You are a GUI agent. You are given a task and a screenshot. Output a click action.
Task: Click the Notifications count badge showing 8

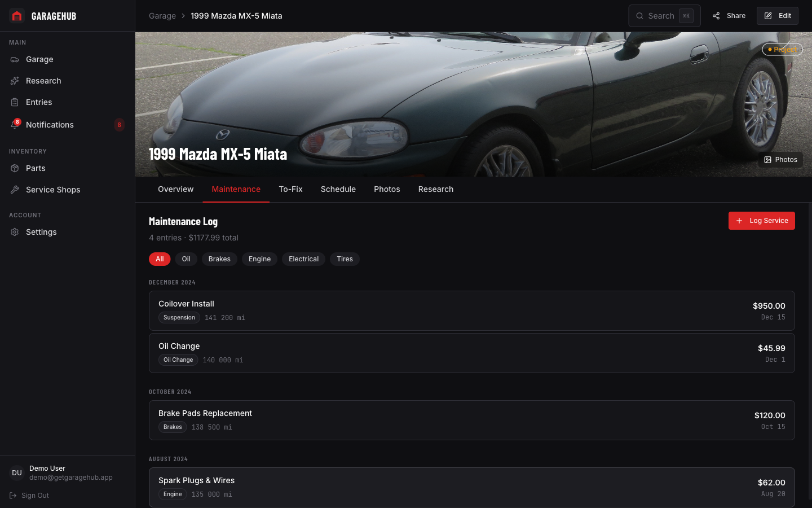(119, 125)
